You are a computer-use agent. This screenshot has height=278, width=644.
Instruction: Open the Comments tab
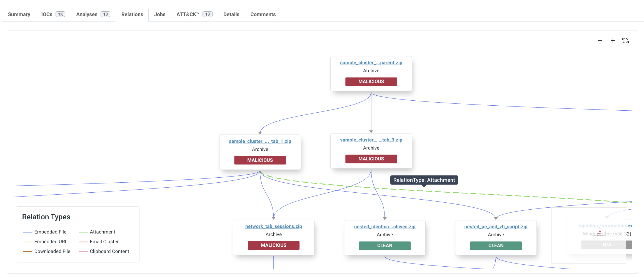[263, 14]
